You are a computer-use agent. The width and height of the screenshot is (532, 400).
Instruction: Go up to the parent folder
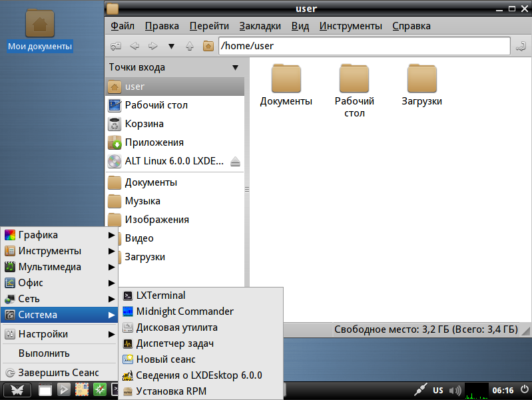[190, 46]
